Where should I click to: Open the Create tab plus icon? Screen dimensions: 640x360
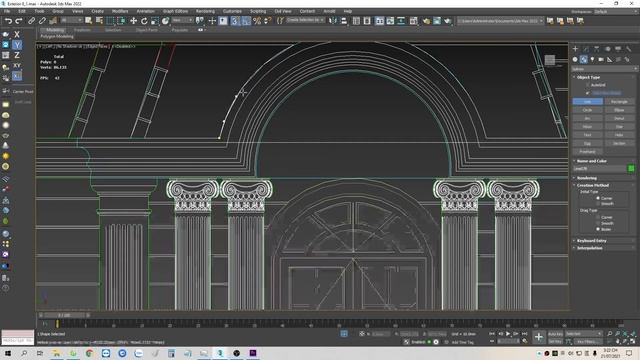[575, 49]
